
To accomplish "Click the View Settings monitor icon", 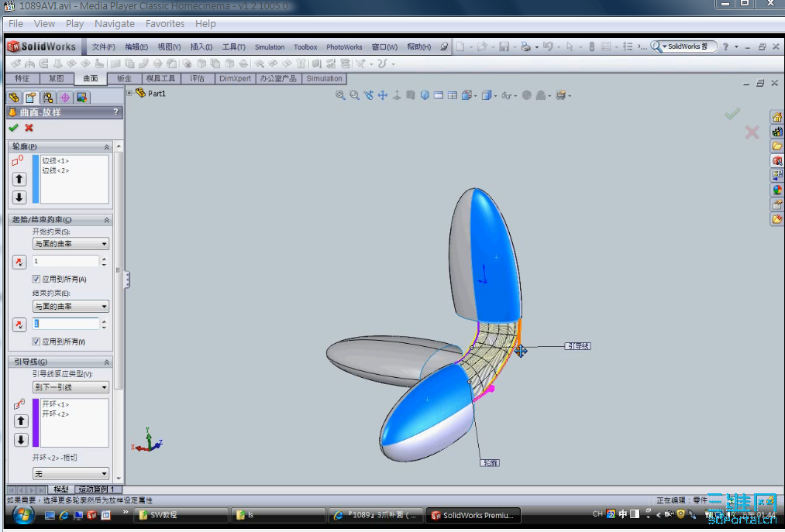I will click(x=560, y=95).
